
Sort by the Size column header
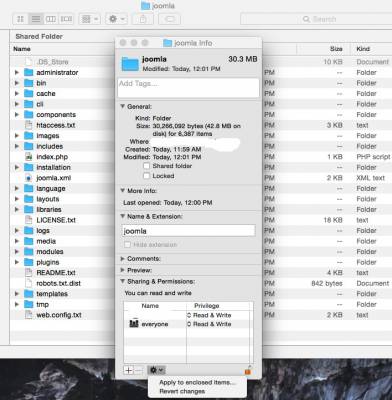336,49
